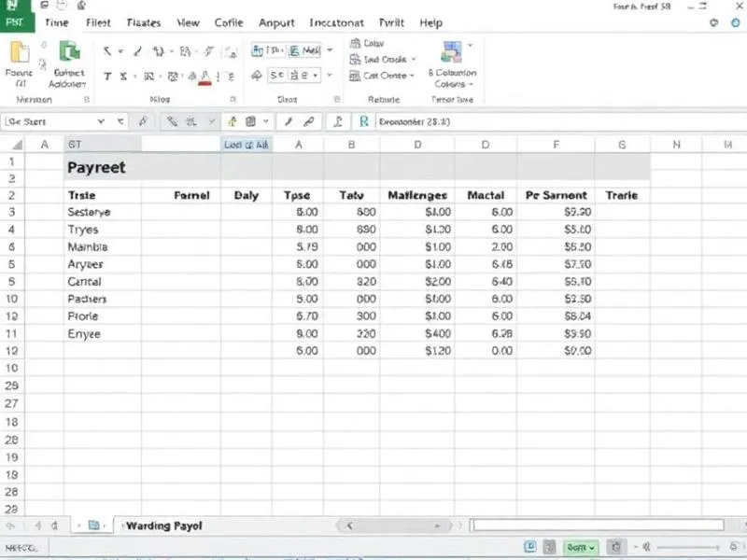Open the Mermton group dialog launcher
This screenshot has width=747, height=560.
tap(86, 100)
